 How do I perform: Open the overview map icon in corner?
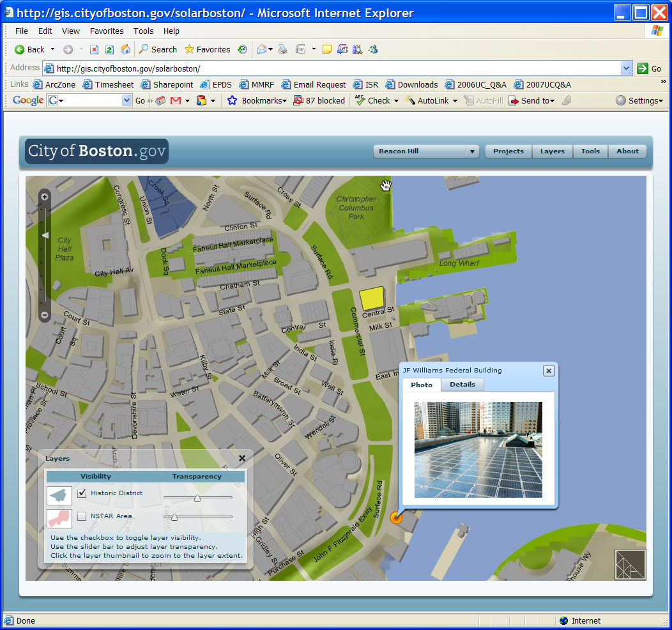coord(630,564)
